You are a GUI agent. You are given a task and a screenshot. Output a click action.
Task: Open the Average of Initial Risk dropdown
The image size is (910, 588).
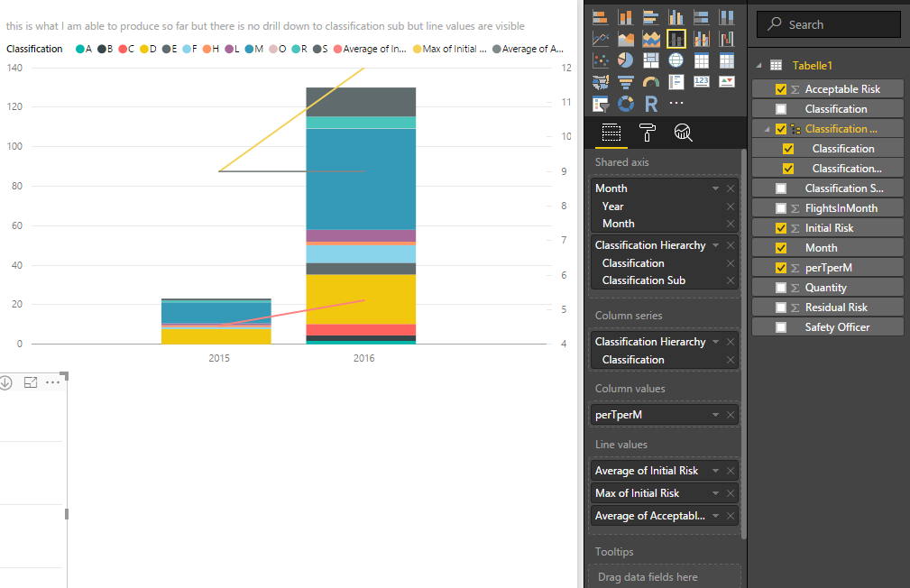click(x=715, y=471)
